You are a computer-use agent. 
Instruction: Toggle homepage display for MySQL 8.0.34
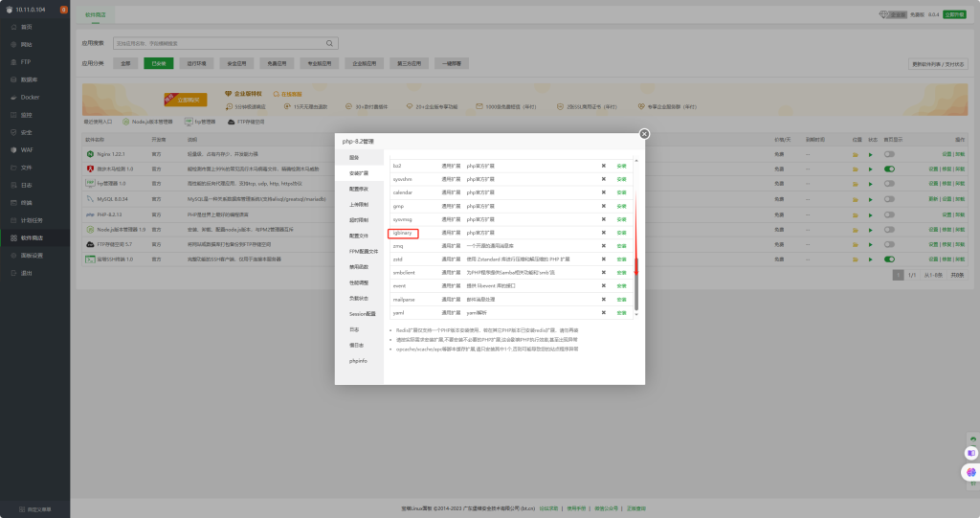click(x=889, y=199)
